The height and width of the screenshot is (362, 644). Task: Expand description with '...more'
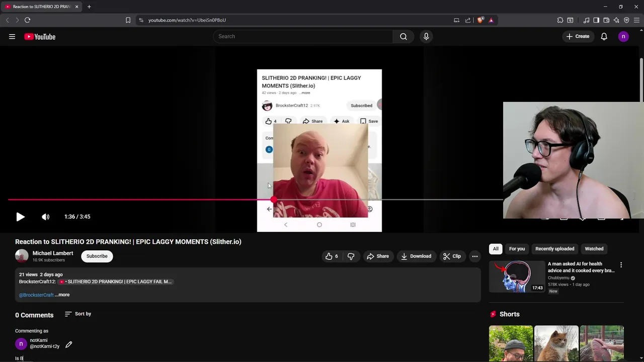tap(62, 295)
